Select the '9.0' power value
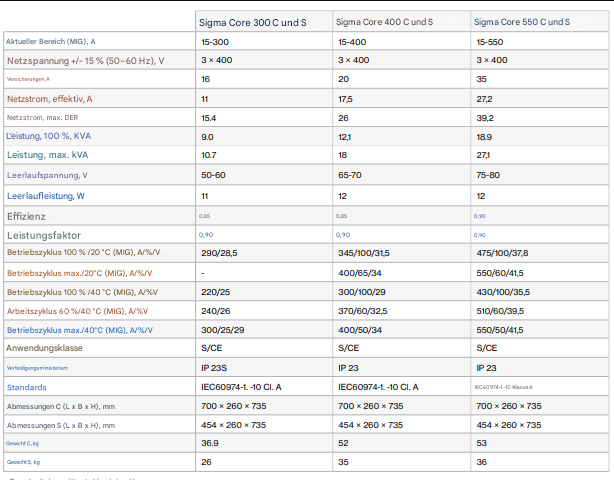 click(207, 137)
